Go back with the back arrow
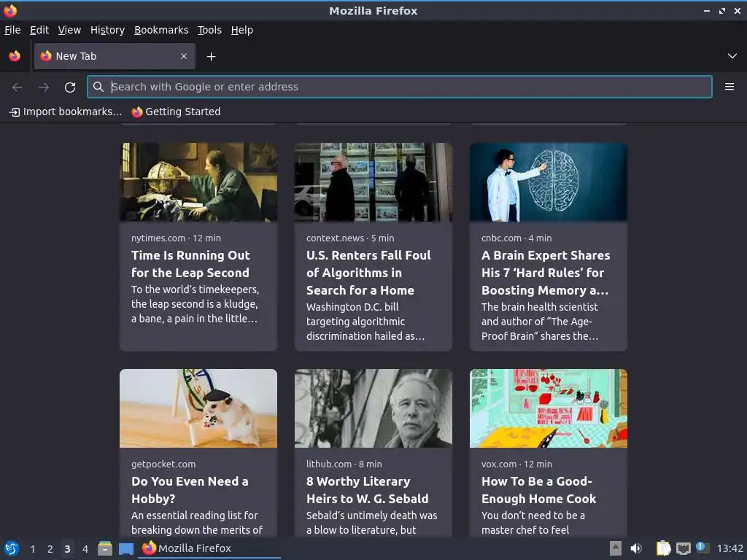The image size is (747, 560). click(18, 87)
